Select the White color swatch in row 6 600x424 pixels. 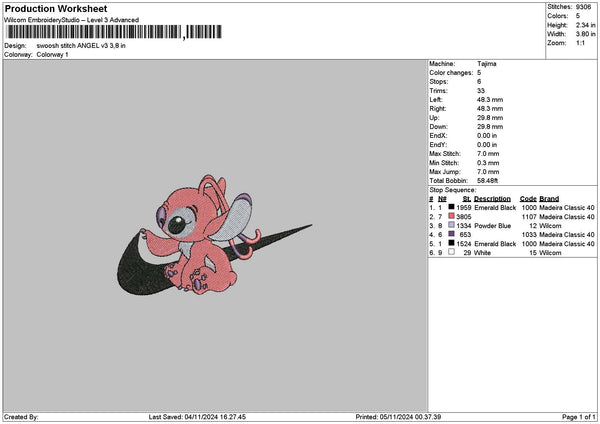tap(451, 252)
